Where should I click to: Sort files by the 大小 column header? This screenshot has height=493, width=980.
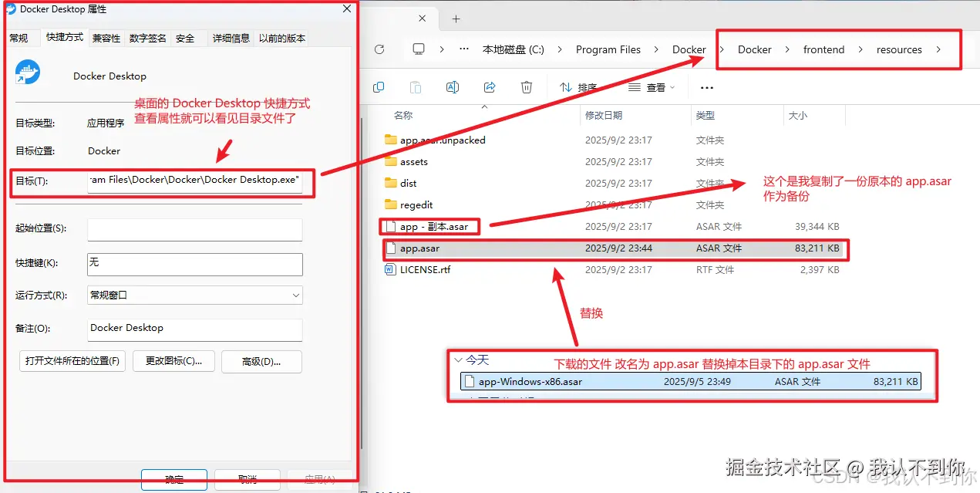[x=797, y=116]
